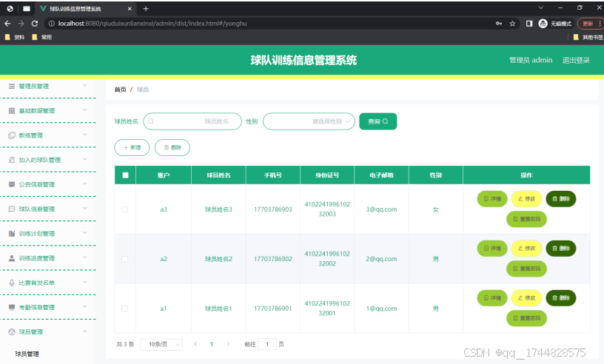The width and height of the screenshot is (604, 364).
Task: Click the 管理员管理 sidebar icon
Action: click(x=12, y=87)
